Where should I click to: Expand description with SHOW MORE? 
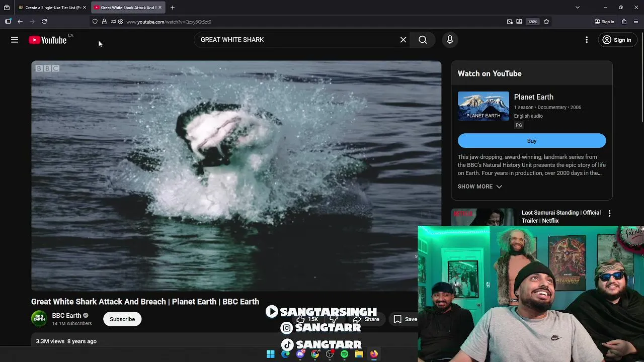tap(479, 187)
